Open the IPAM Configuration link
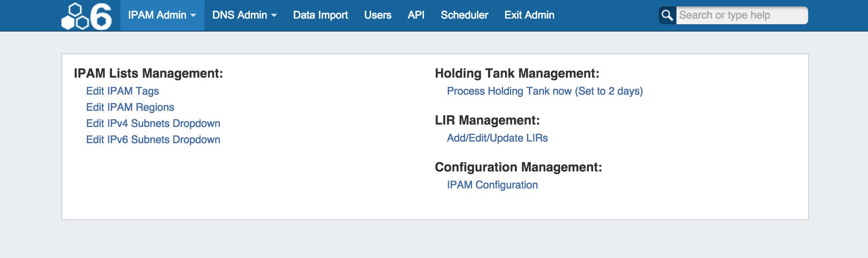 click(x=492, y=185)
